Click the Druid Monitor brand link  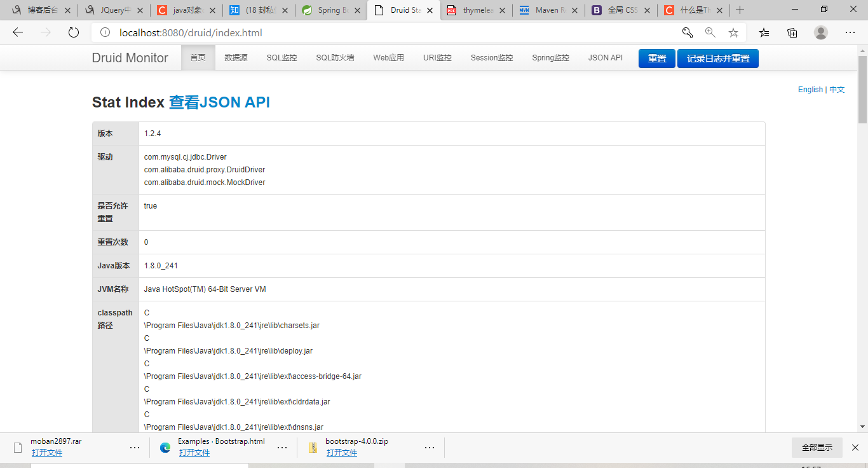coord(130,58)
